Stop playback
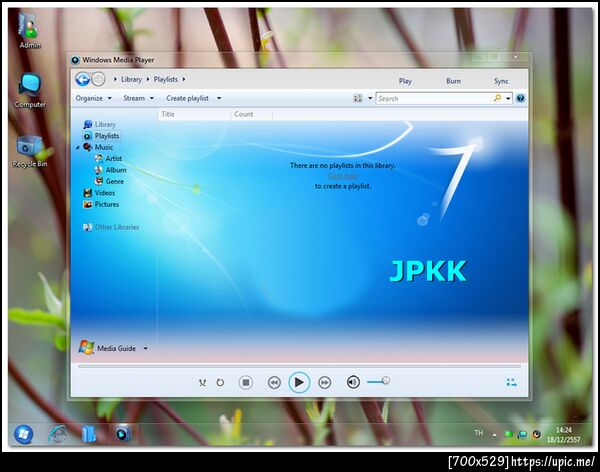 point(246,382)
